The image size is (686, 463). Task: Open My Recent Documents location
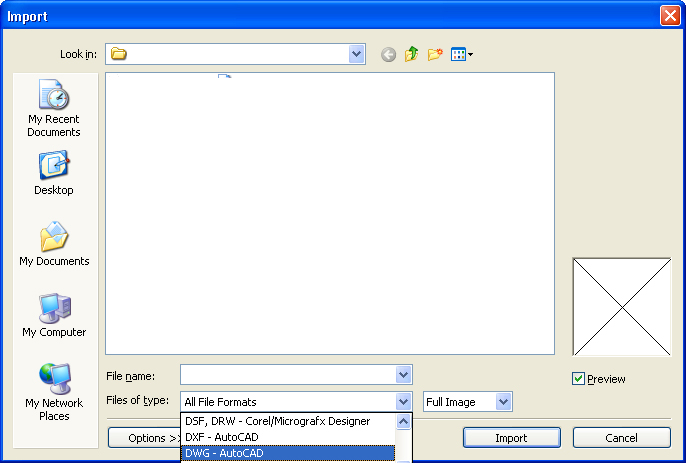pyautogui.click(x=54, y=108)
